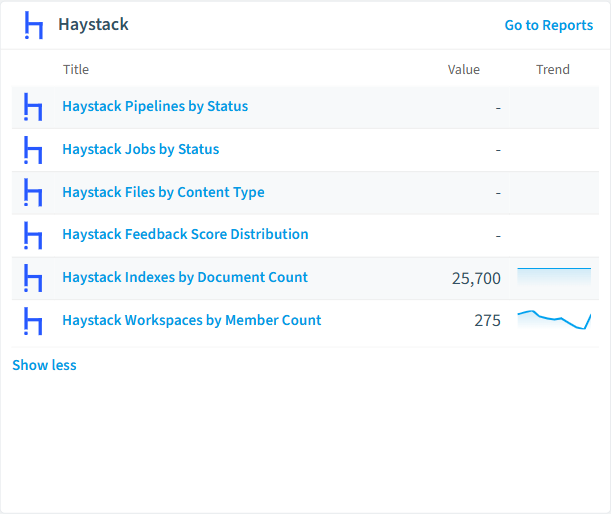Click the Title column header
Image resolution: width=611 pixels, height=514 pixels.
pyautogui.click(x=76, y=69)
